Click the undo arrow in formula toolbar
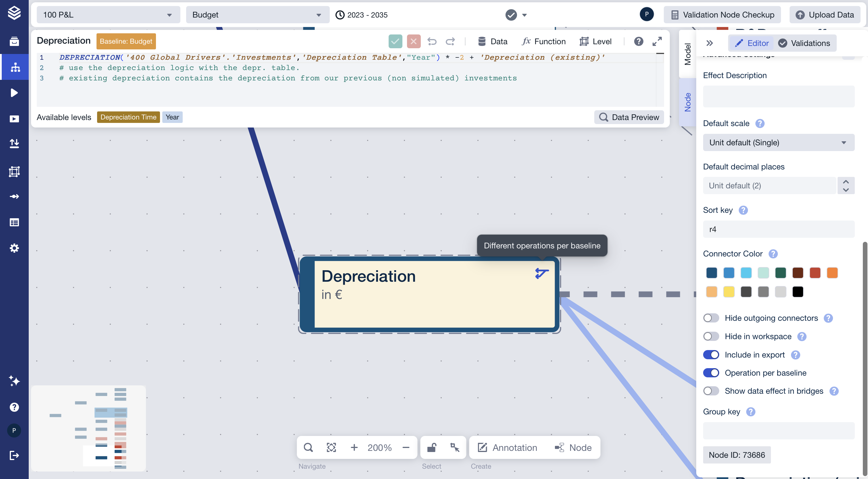The image size is (868, 479). tap(432, 41)
